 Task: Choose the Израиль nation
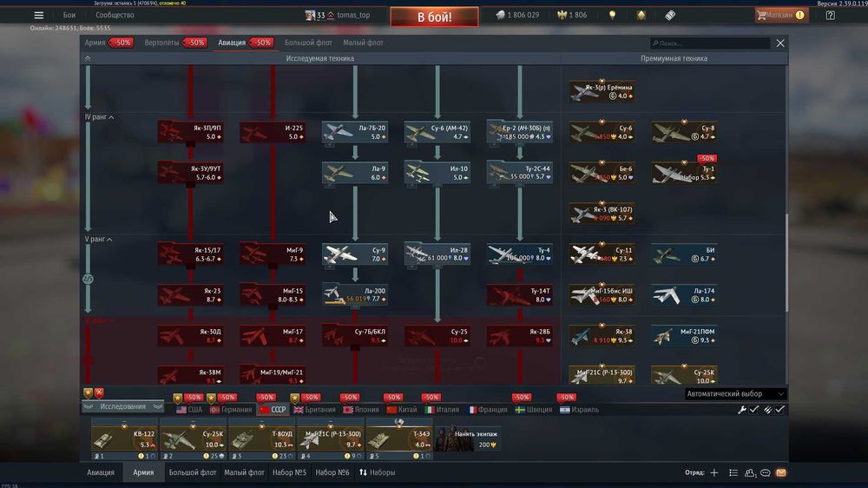579,410
